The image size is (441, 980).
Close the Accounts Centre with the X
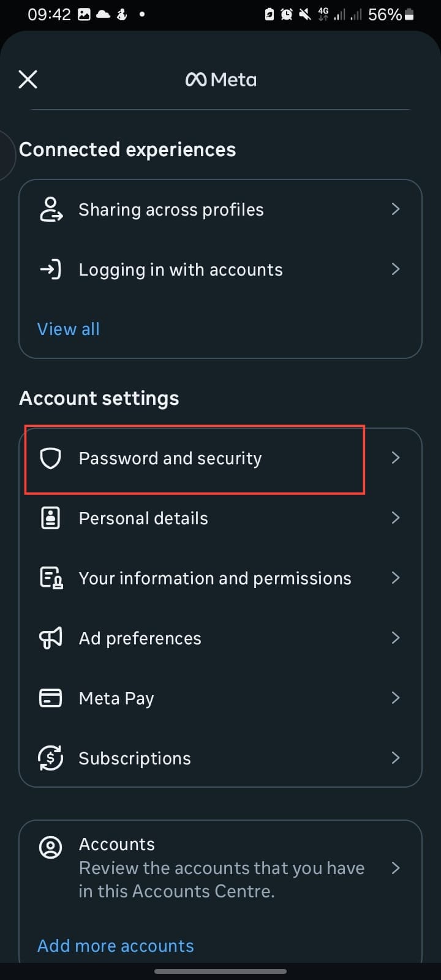click(28, 79)
